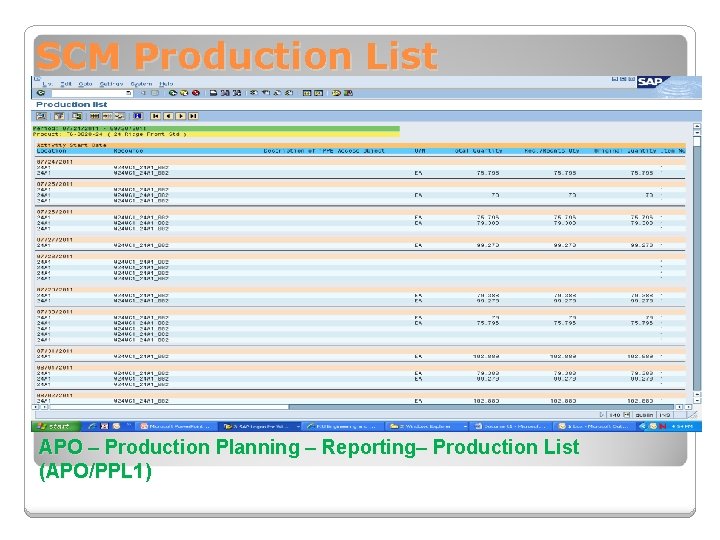The width and height of the screenshot is (720, 540).
Task: Open the List menu
Action: [x=47, y=84]
